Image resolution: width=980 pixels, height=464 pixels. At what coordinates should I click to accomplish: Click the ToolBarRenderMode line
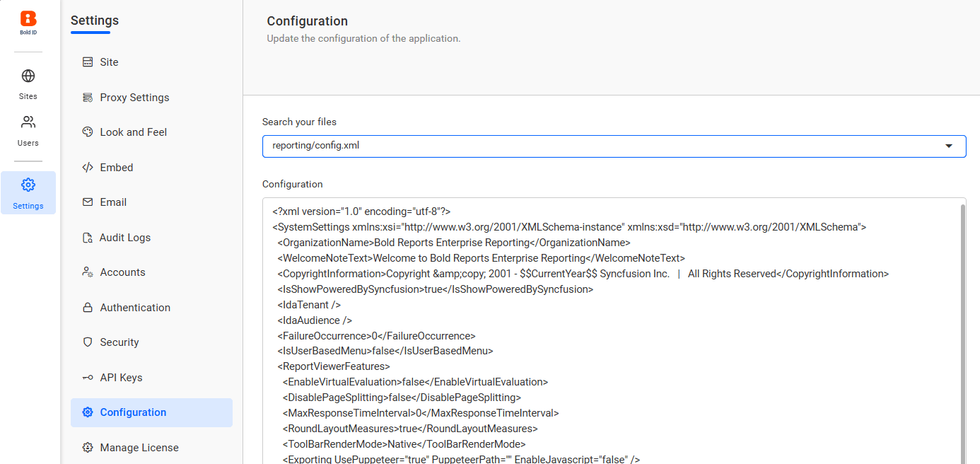404,444
